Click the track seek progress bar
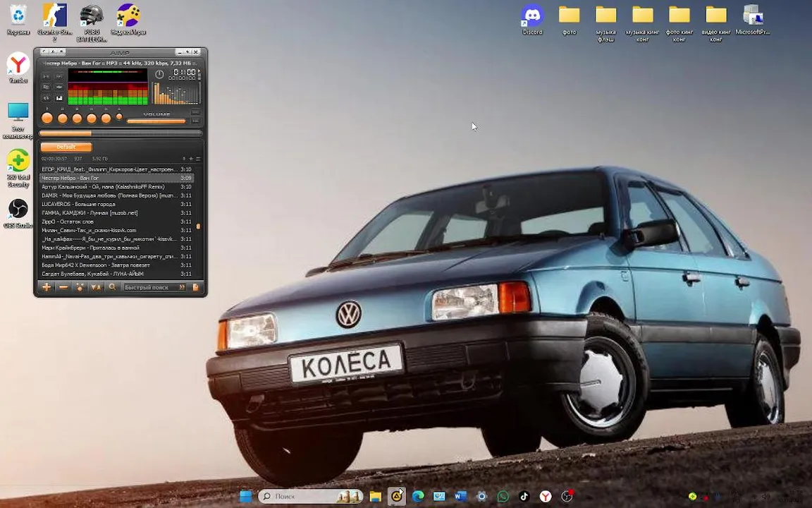Viewport: 812px width, 508px height. coord(120,133)
